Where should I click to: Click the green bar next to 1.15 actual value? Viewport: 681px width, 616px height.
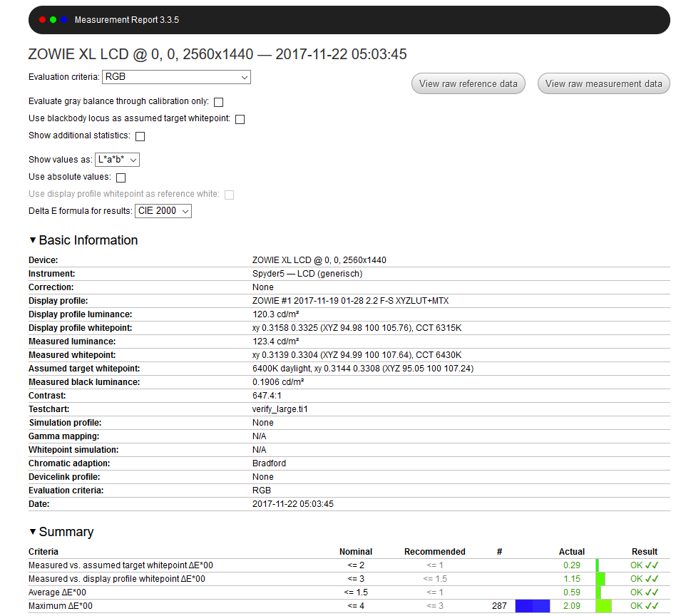pos(600,579)
